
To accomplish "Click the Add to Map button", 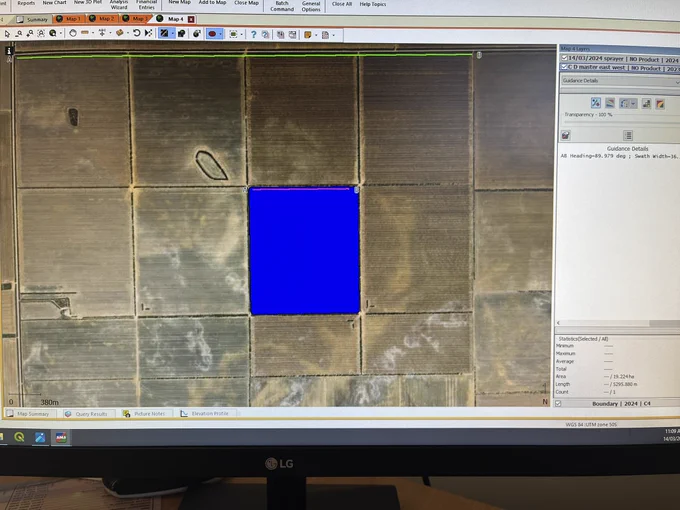I will pyautogui.click(x=212, y=3).
